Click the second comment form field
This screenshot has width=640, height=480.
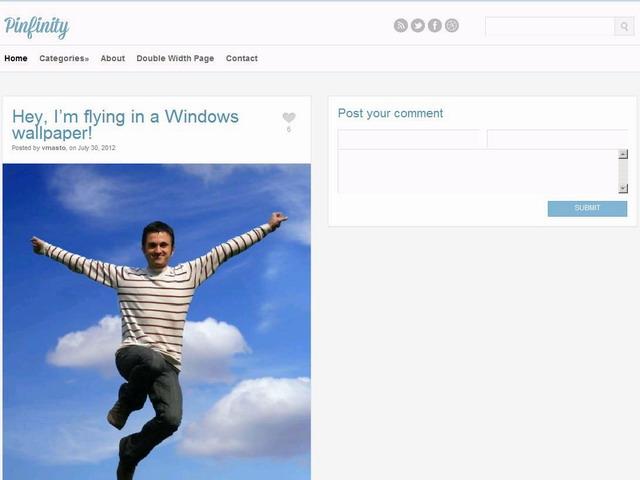(557, 139)
